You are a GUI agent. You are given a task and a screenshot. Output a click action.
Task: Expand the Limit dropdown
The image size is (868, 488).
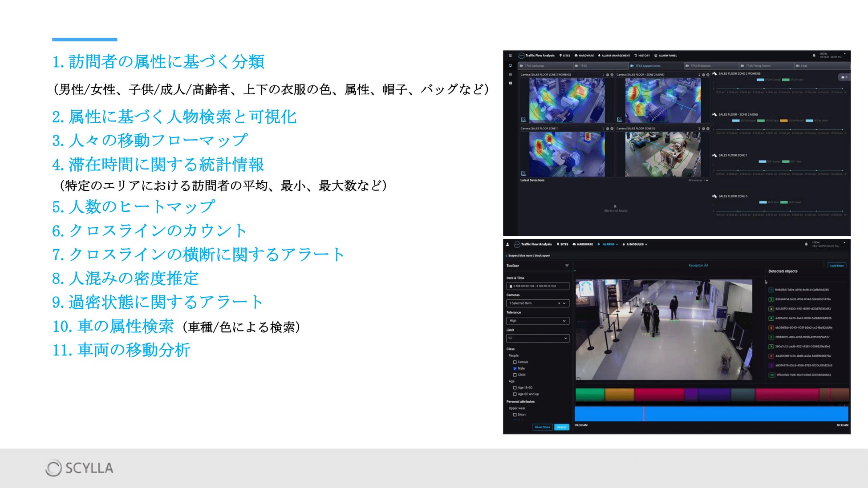[x=537, y=338]
